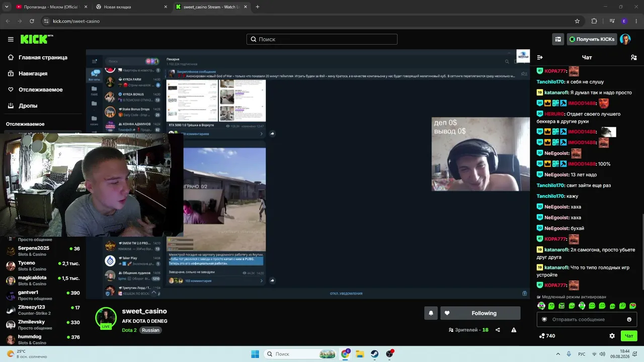The width and height of the screenshot is (644, 362).
Task: Click the sweet_casino channel name
Action: [x=144, y=311]
